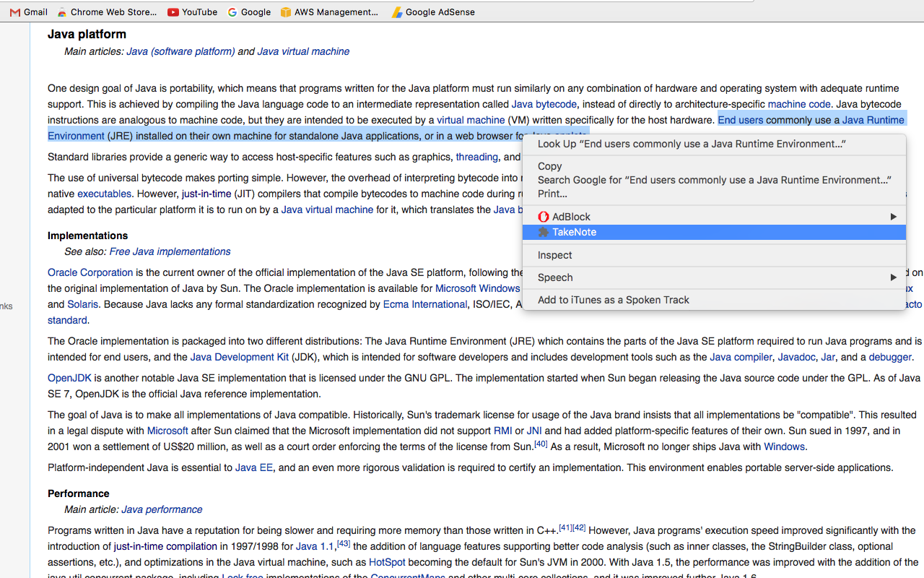Open the Java virtual machine link
The image size is (924, 578).
(x=303, y=51)
